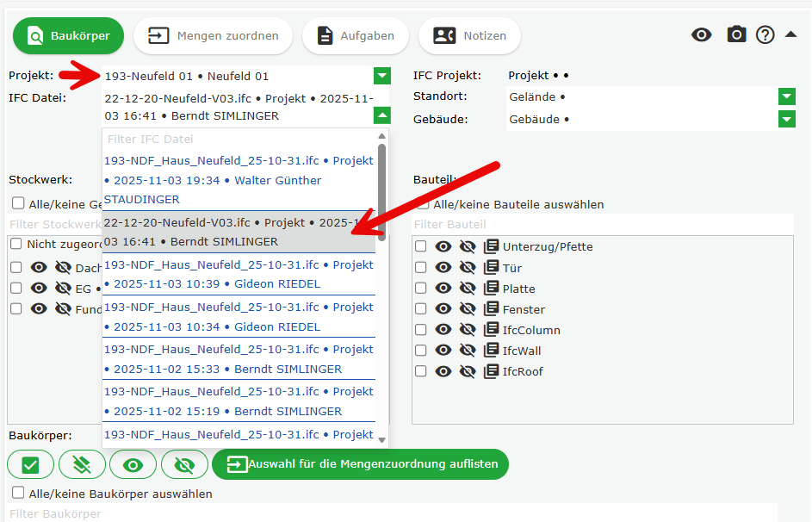
Task: Click Auswahl für die Mengenzuordnung auflisten
Action: [361, 464]
